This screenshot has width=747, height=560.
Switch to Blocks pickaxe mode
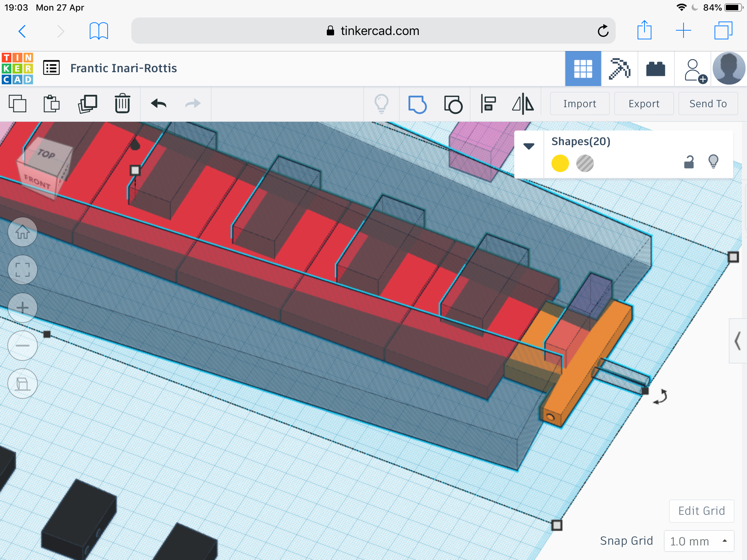(x=619, y=69)
